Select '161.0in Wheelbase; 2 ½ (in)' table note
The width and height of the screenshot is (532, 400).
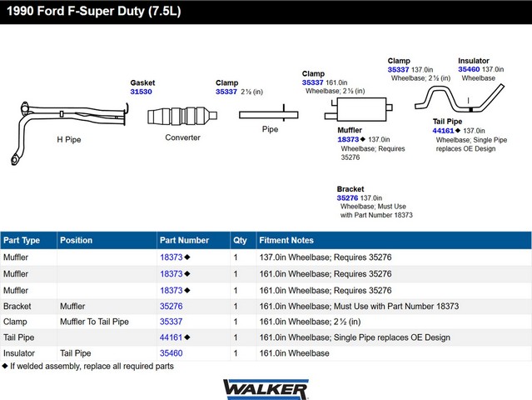[310, 322]
